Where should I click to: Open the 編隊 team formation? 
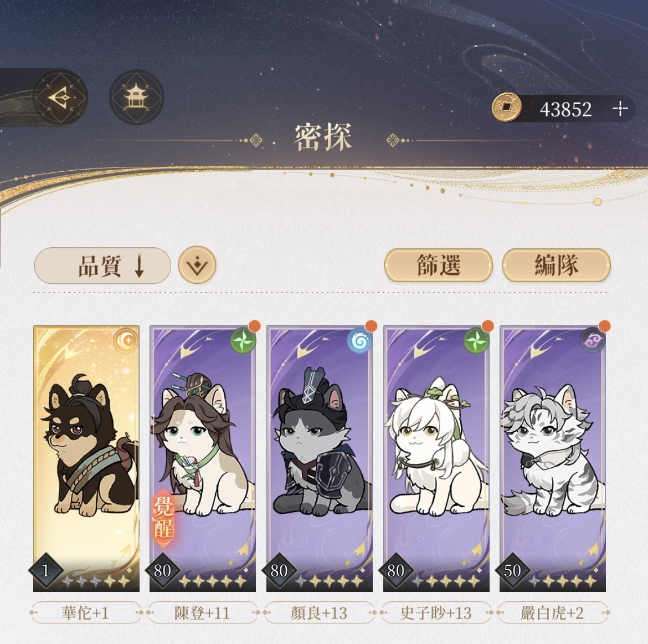(556, 265)
